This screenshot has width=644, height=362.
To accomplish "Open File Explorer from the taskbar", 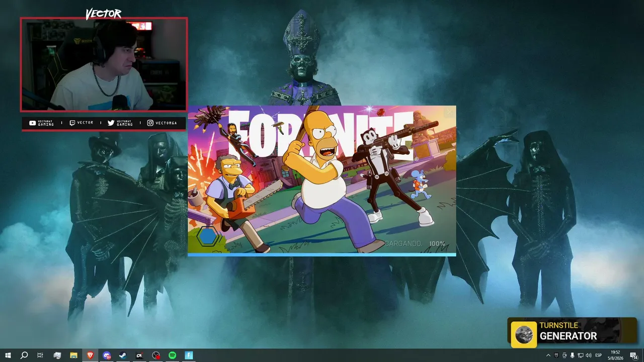I will tap(73, 355).
